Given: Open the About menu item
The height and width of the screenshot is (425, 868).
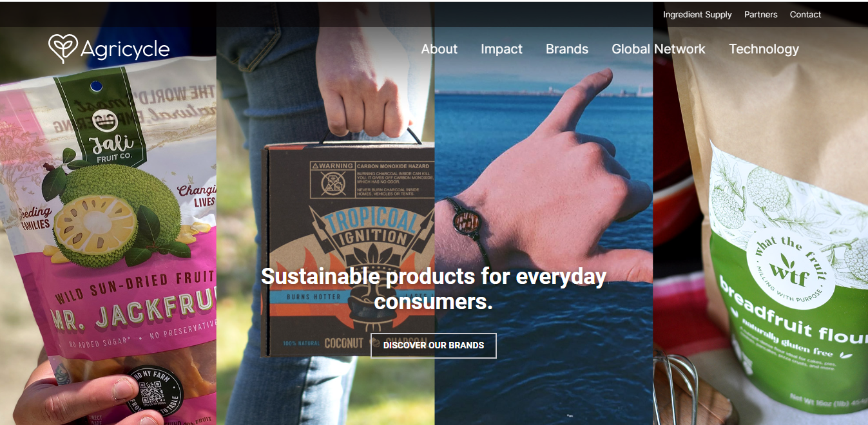Looking at the screenshot, I should tap(439, 49).
